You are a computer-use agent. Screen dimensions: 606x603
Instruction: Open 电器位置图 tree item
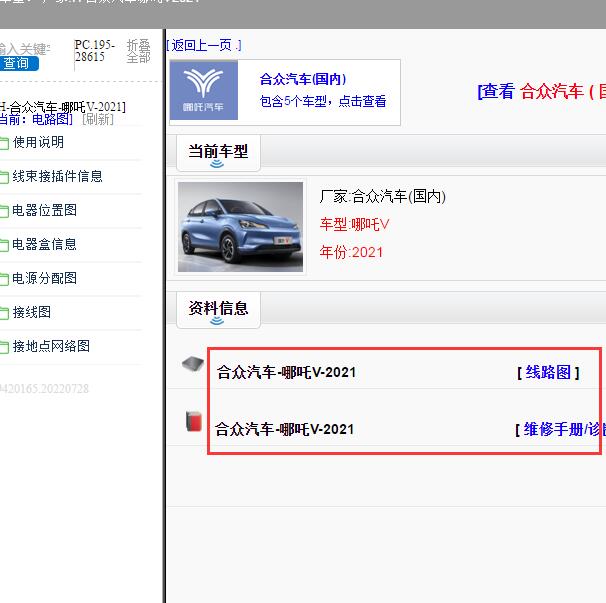pos(44,210)
